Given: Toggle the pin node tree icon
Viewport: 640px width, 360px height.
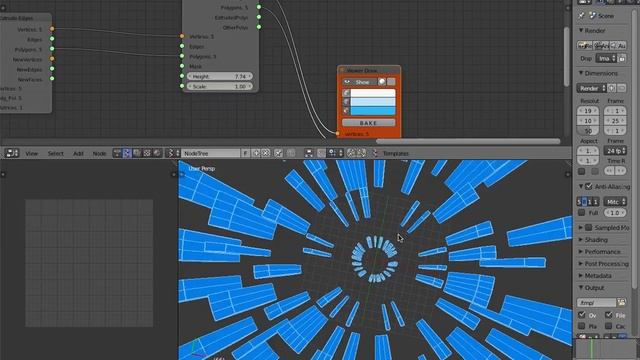Looking at the screenshot, I should (x=278, y=153).
